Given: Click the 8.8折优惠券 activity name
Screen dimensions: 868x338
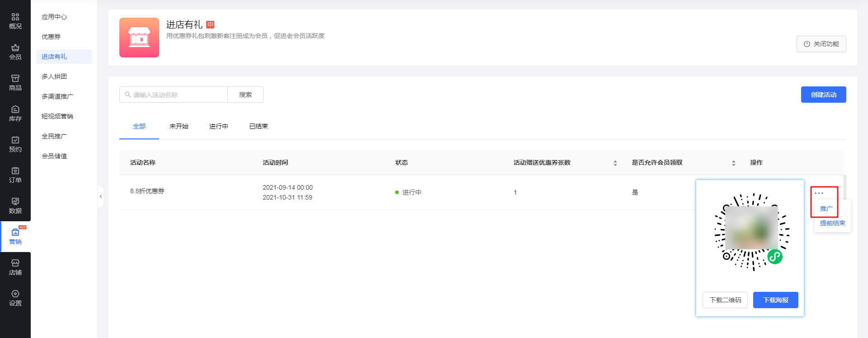Looking at the screenshot, I should 147,191.
